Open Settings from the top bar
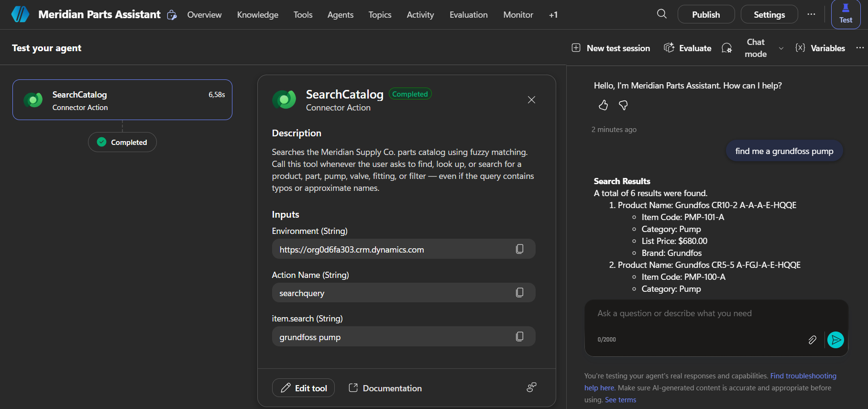Viewport: 868px width, 409px height. tap(769, 14)
